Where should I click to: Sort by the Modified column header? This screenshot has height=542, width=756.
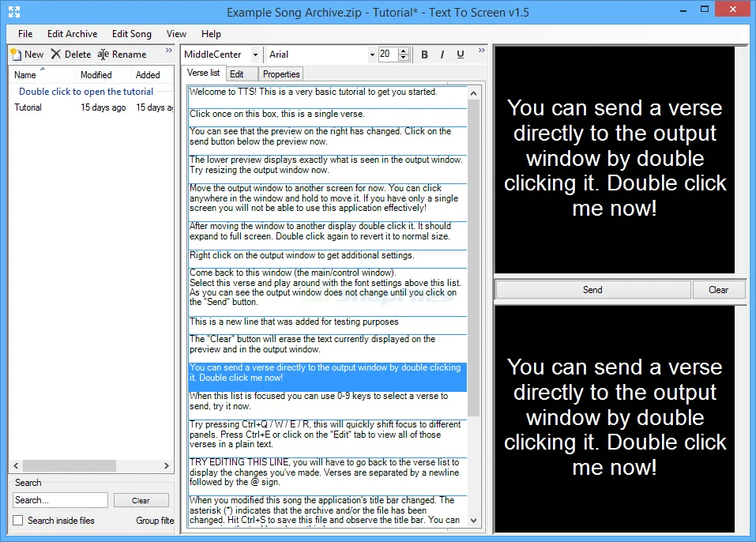pyautogui.click(x=103, y=75)
